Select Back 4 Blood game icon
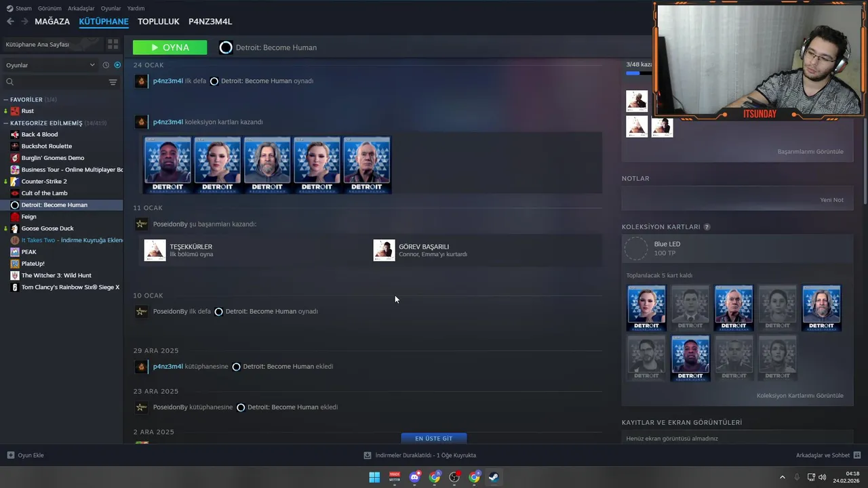The height and width of the screenshot is (488, 868). (15, 134)
